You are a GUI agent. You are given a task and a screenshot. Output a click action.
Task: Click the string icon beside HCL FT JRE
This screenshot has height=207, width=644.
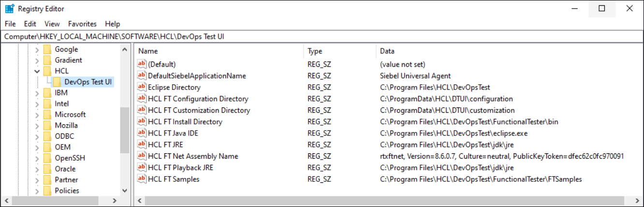pos(142,145)
